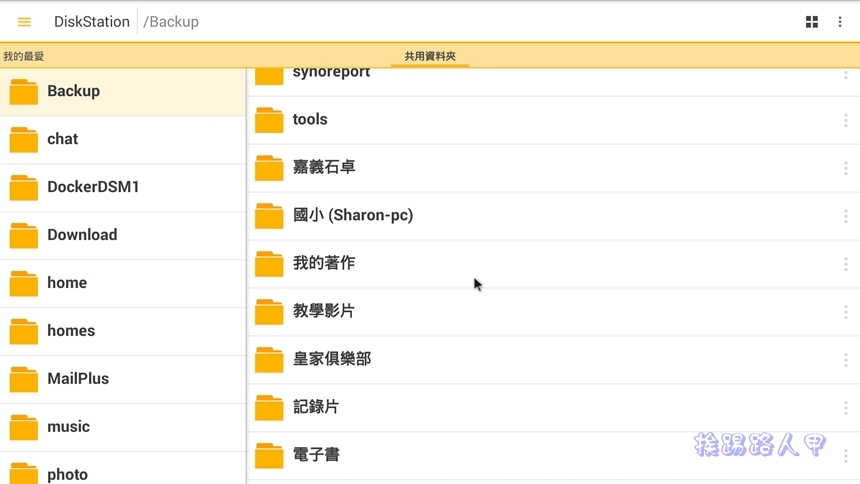Image resolution: width=860 pixels, height=484 pixels.
Task: Show options menu for 國小 (Sharon-pc)
Action: 845,216
